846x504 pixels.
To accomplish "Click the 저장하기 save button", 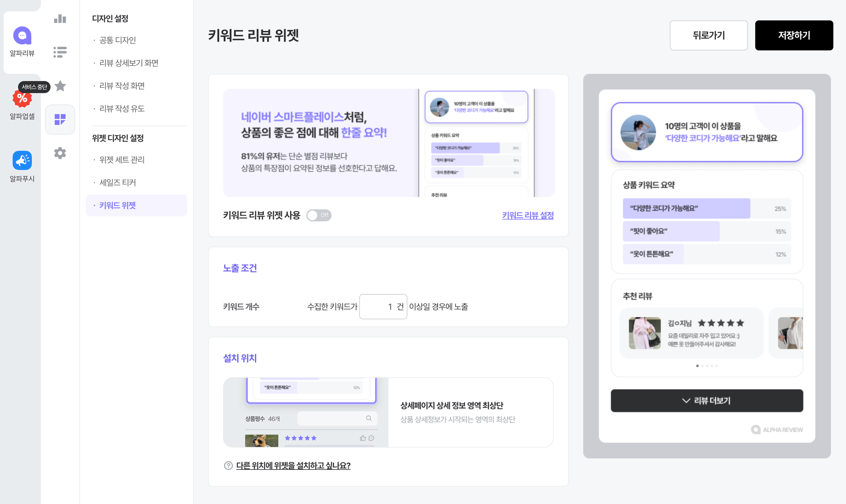I will pyautogui.click(x=794, y=35).
